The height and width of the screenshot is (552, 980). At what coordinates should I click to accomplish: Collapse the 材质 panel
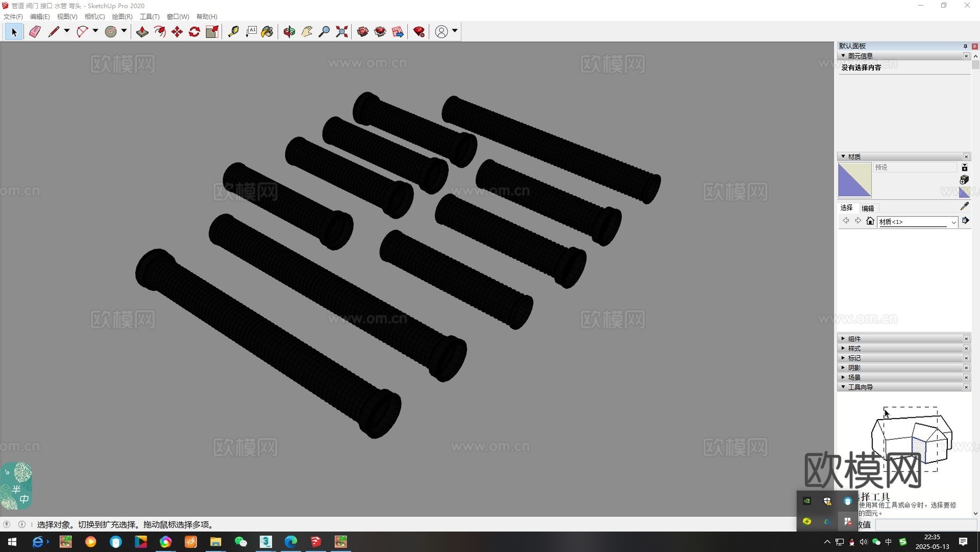tap(843, 156)
